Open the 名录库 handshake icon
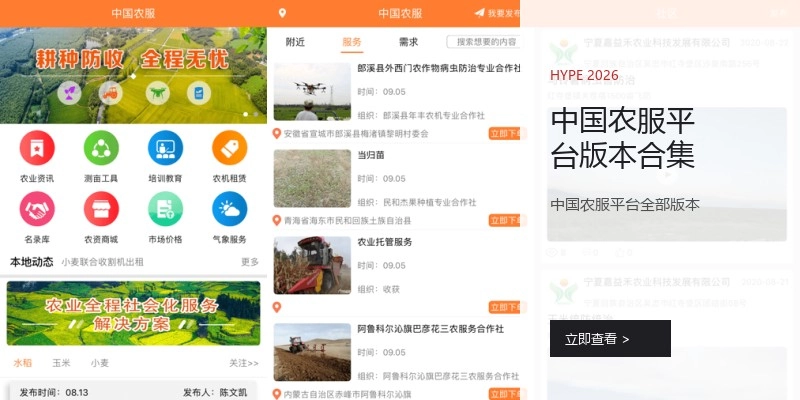Screen dimensions: 800x400 click(37, 209)
